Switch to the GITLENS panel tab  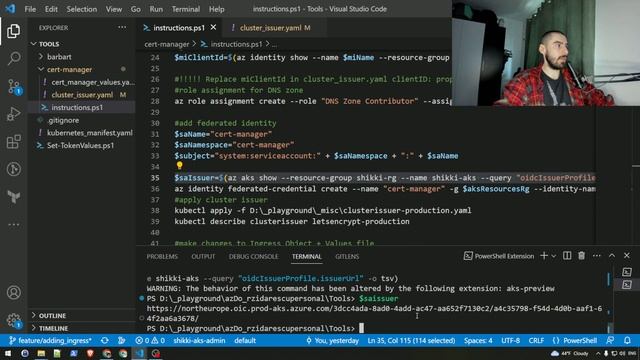click(347, 256)
